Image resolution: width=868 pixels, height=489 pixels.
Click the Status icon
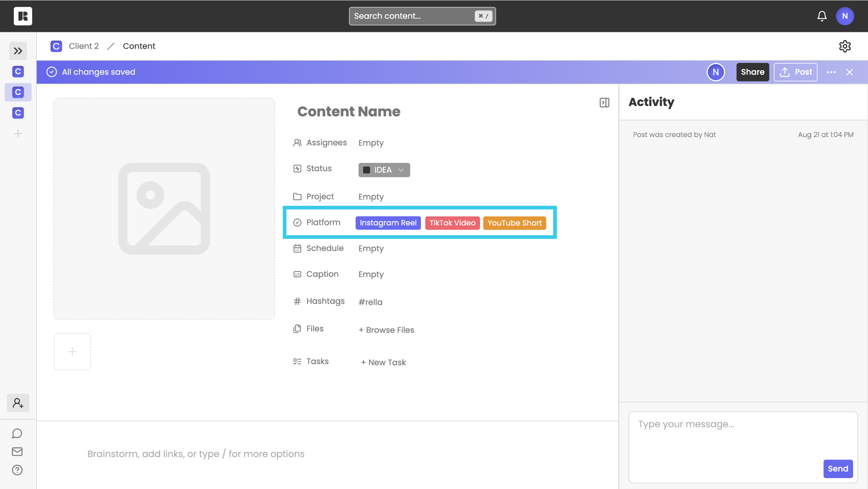point(297,168)
